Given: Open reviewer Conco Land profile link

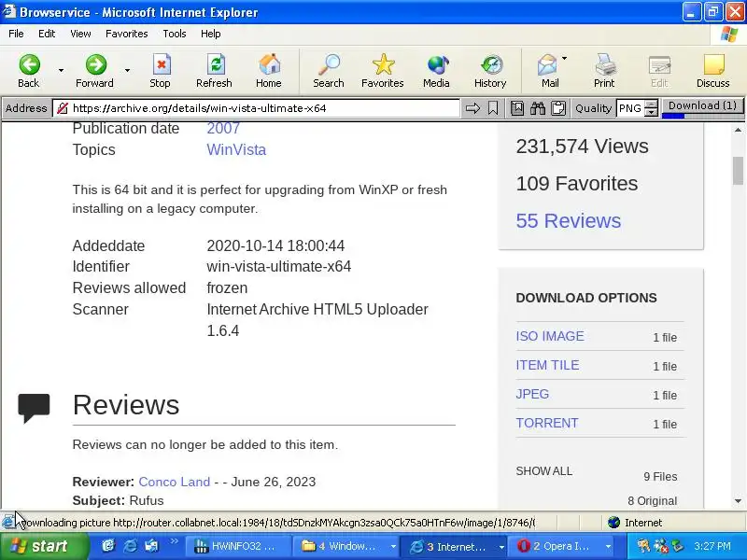Looking at the screenshot, I should pyautogui.click(x=175, y=482).
